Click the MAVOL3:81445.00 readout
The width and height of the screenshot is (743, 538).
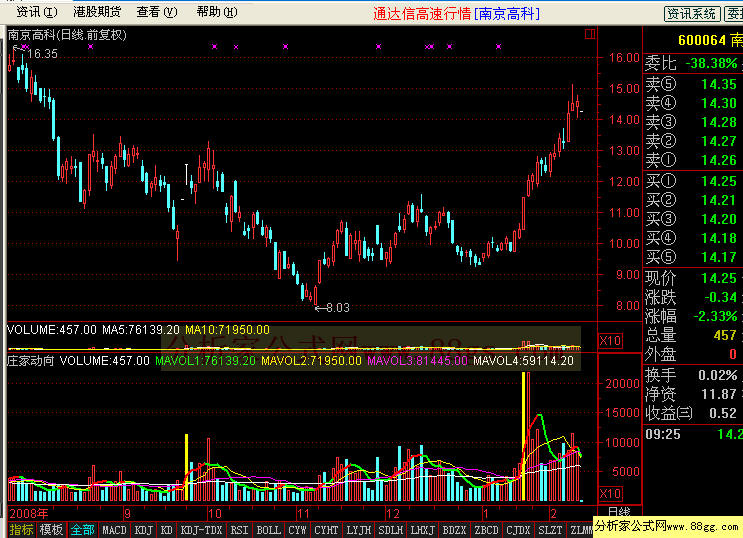click(x=417, y=361)
